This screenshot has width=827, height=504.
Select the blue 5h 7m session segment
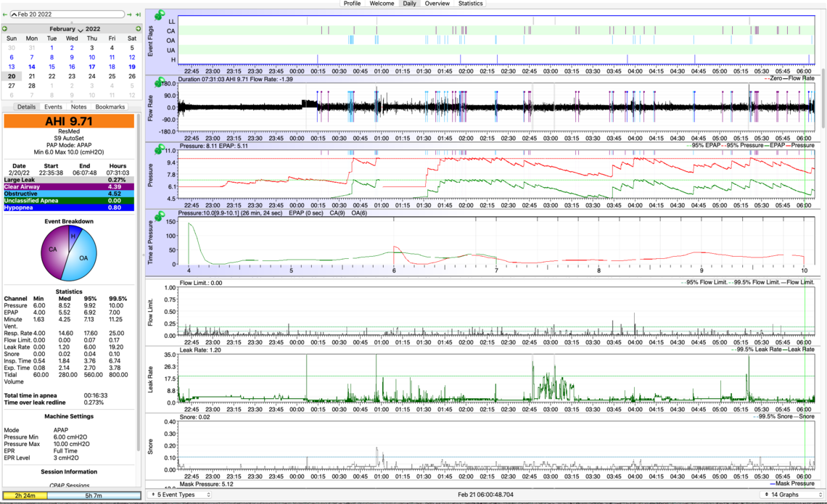pyautogui.click(x=94, y=495)
